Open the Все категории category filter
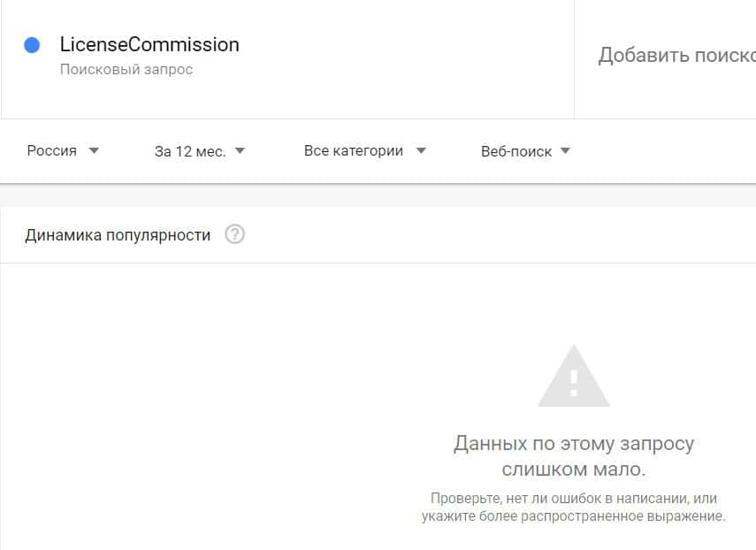This screenshot has height=550, width=756. click(x=365, y=151)
